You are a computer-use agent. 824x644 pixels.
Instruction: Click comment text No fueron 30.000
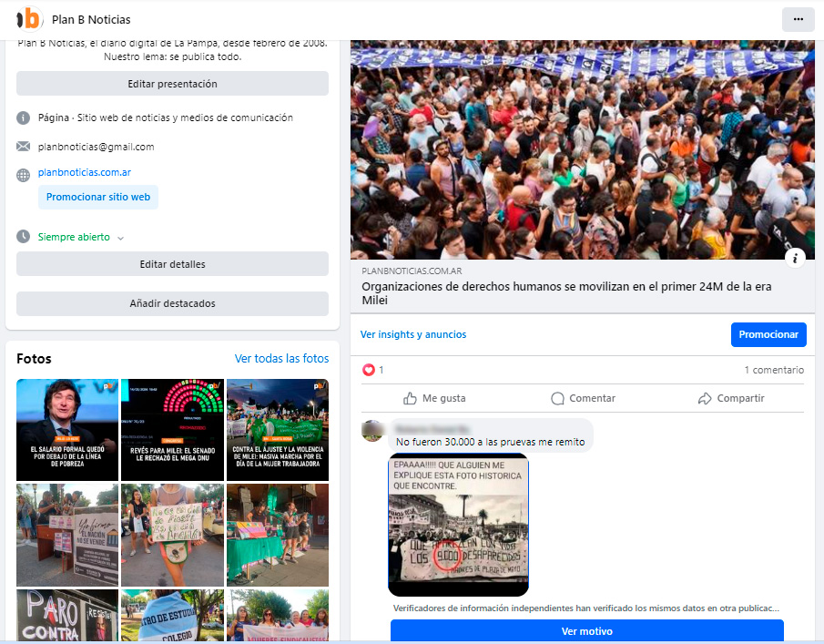490,442
